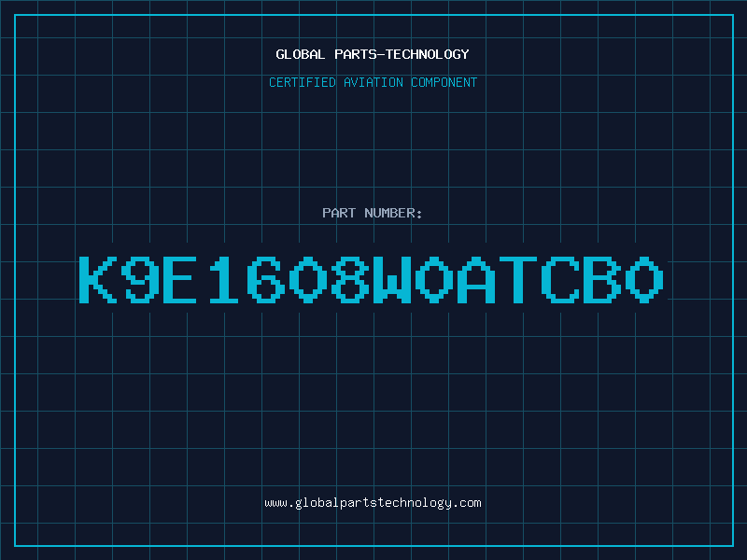Select the word COMPONENT in subtitle
747x560 pixels.
[444, 82]
